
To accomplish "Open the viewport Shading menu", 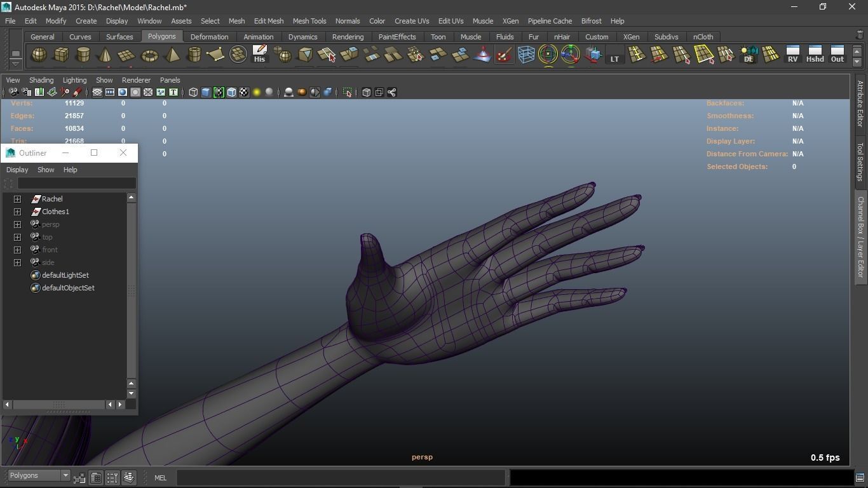I will [x=41, y=80].
